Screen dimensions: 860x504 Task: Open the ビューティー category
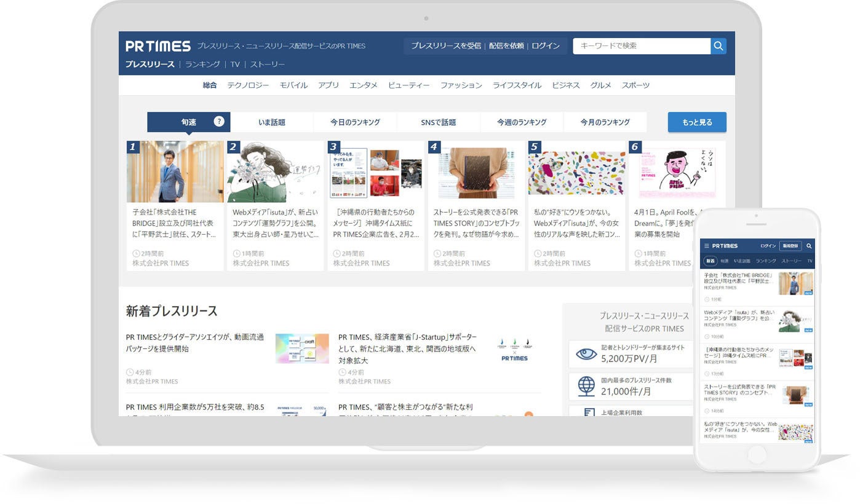coord(408,85)
